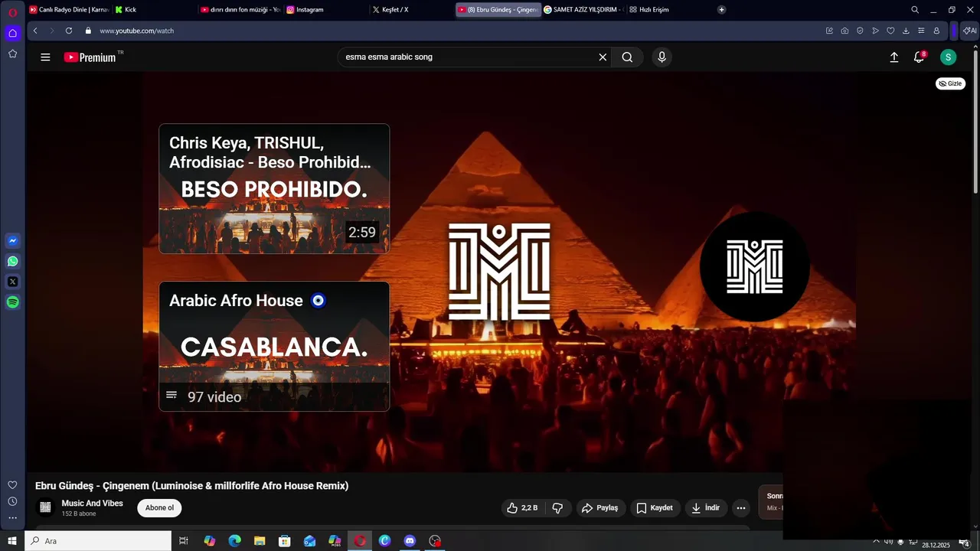
Task: Open Discord from the taskbar
Action: [x=410, y=541]
